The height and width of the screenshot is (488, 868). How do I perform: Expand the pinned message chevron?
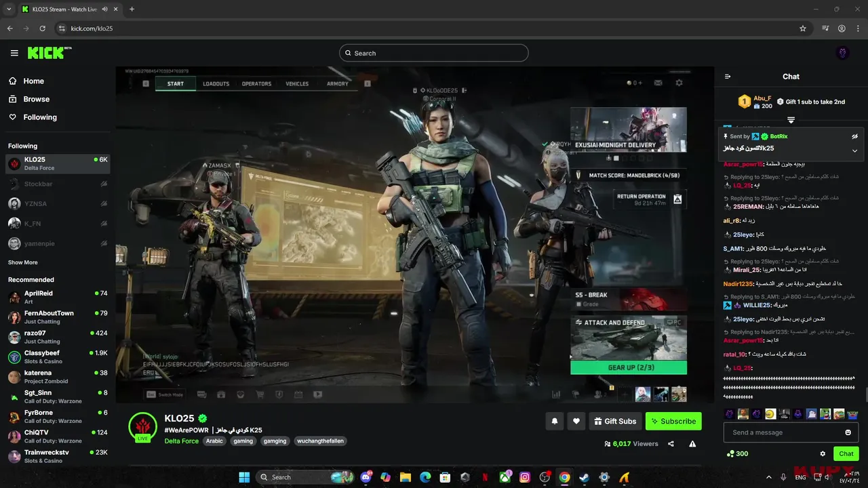pos(854,150)
